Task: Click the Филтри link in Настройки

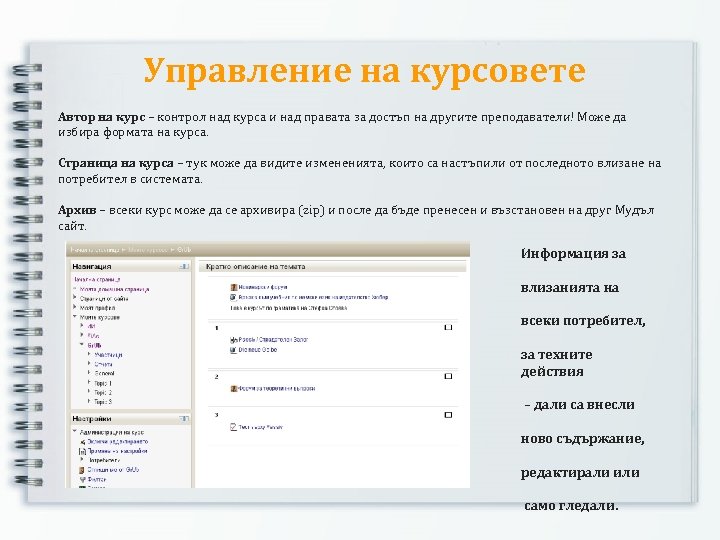Action: (x=96, y=479)
